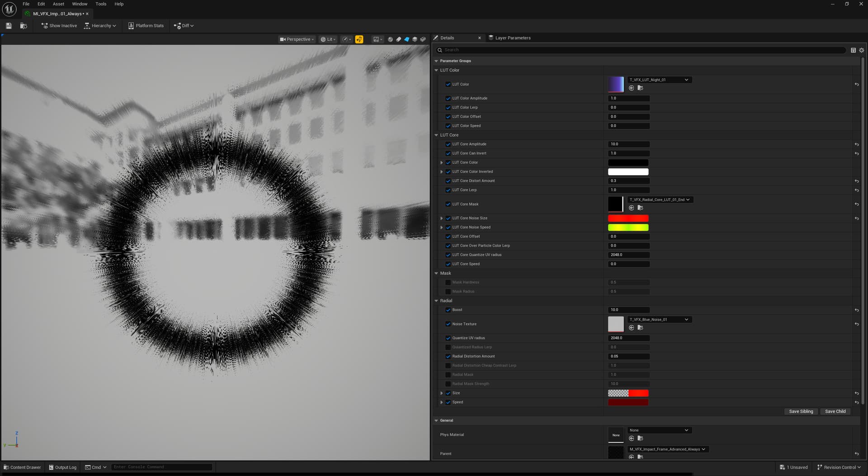Expand the LUT Core Noise Size parameter

[442, 218]
